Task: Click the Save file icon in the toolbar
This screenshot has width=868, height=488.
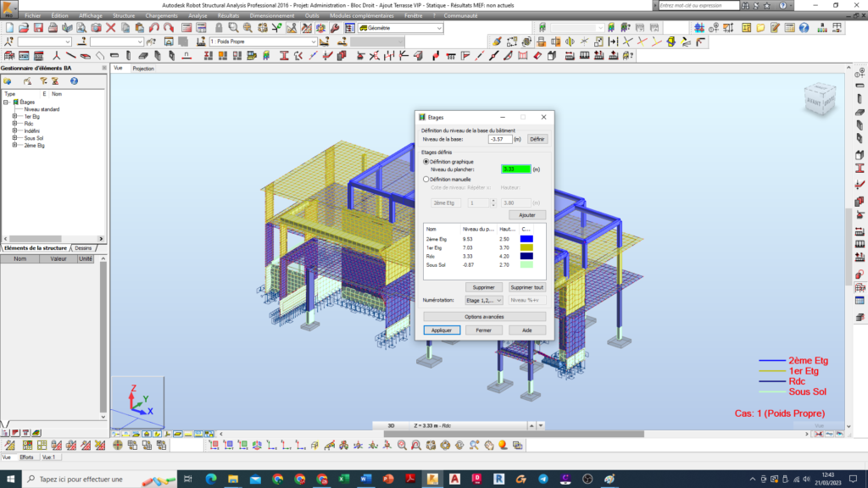Action: pos(37,28)
